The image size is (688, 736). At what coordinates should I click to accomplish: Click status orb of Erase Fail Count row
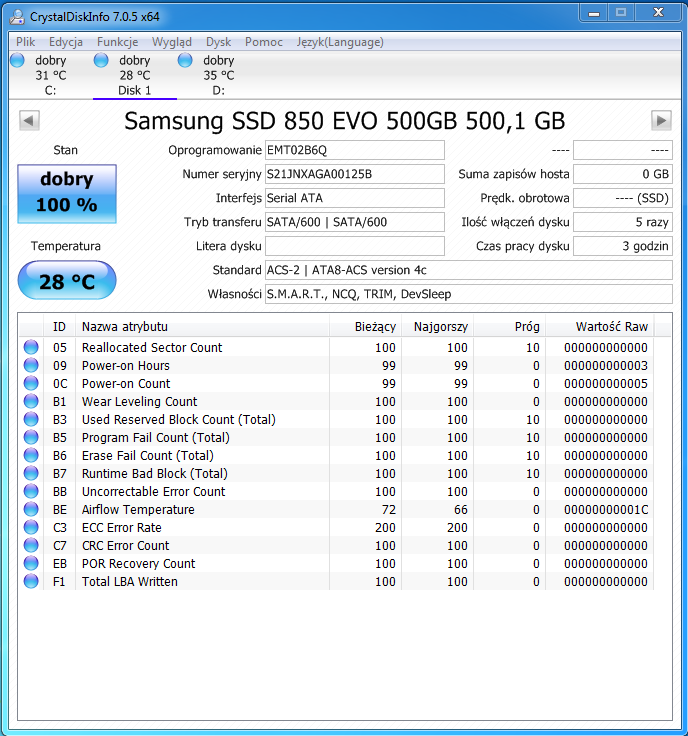point(31,455)
